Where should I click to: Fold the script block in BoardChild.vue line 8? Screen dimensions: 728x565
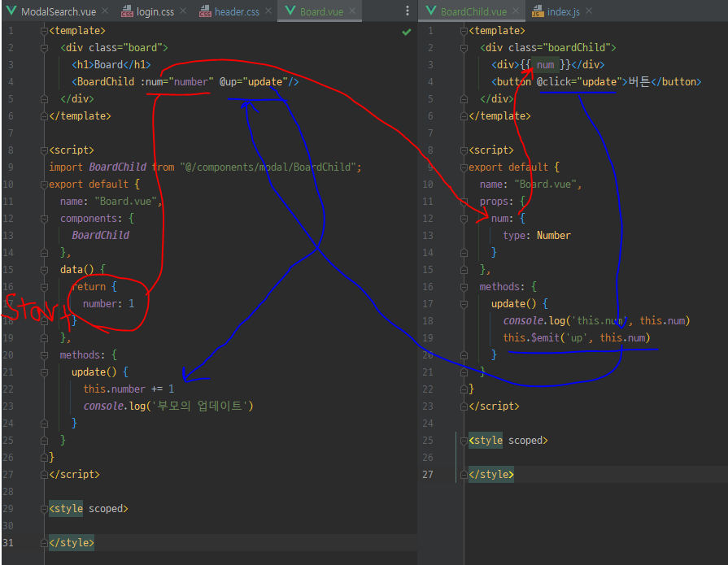(x=464, y=150)
